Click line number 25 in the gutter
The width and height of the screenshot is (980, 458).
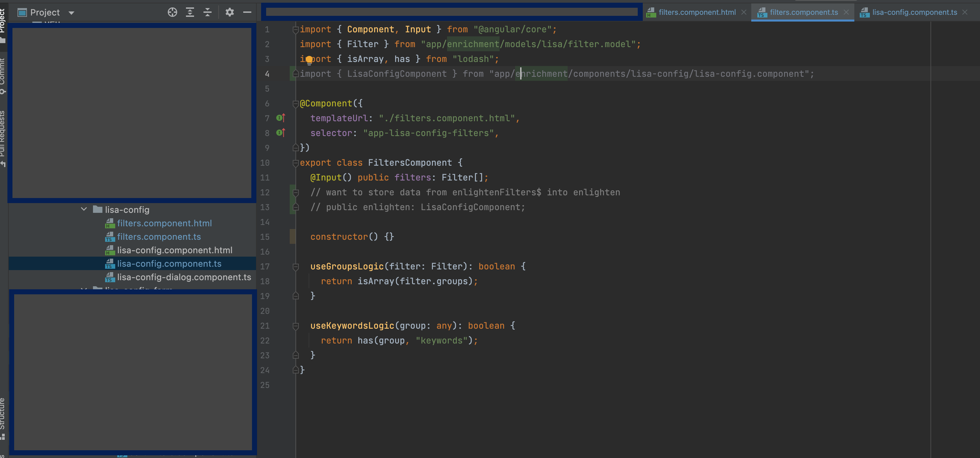tap(265, 385)
